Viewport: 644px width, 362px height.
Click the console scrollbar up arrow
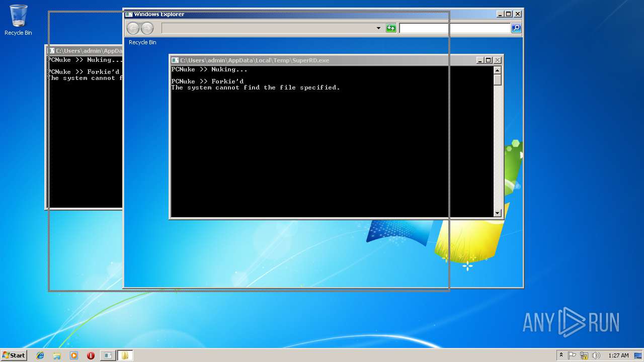point(498,70)
